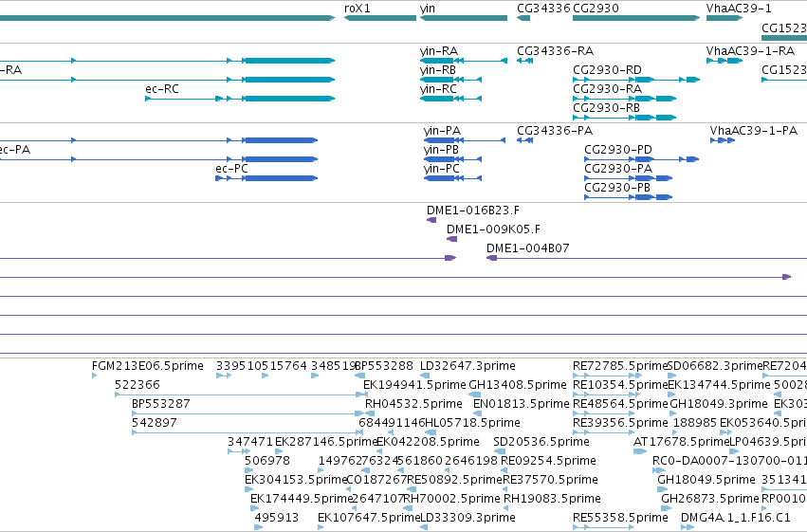
Task: Select EST EK107647.5prime
Action: [x=321, y=528]
